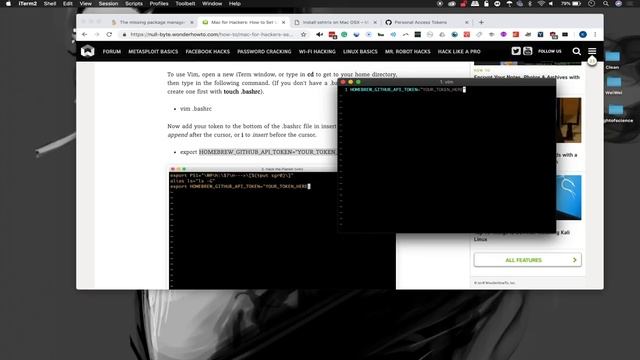This screenshot has width=640, height=360.
Task: Click the browser address bar URL
Action: 211,35
